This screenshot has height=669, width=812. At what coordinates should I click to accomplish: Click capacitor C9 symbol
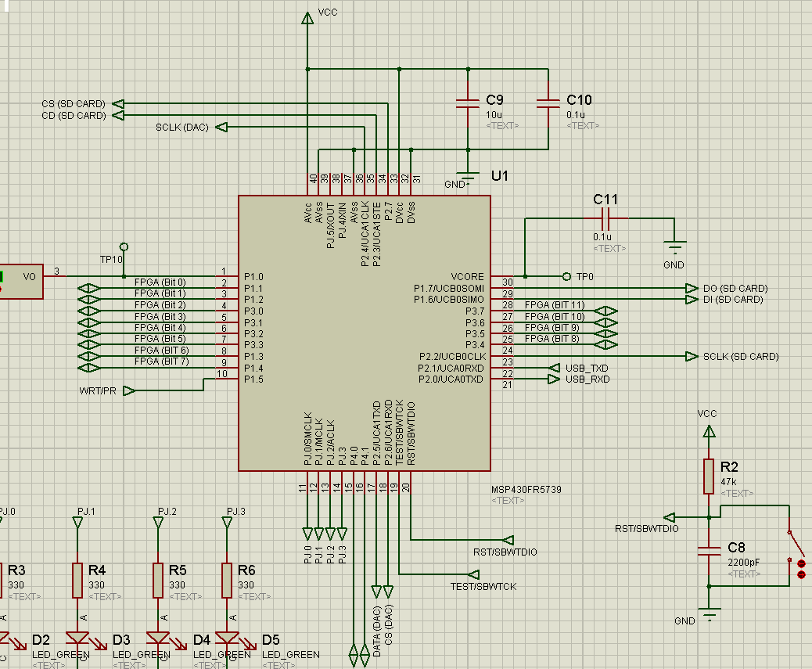tap(468, 103)
